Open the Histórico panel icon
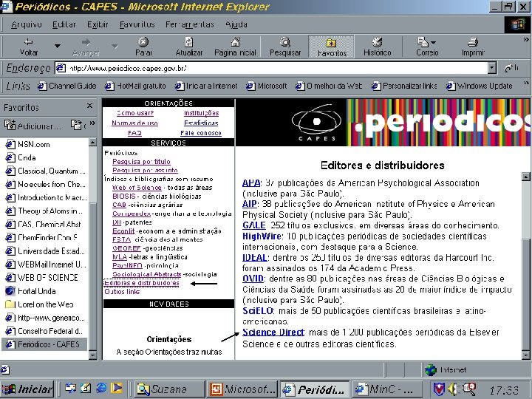Viewport: 532px width, 399px height. [377, 46]
